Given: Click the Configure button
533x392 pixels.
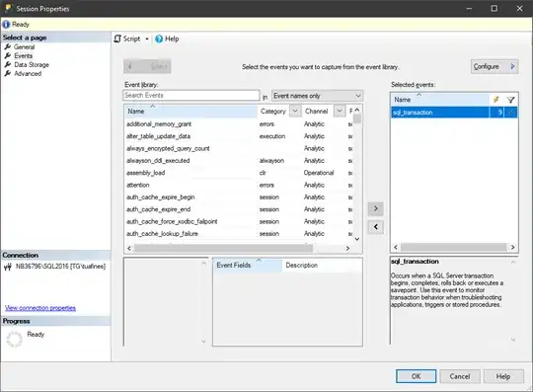Looking at the screenshot, I should [495, 66].
